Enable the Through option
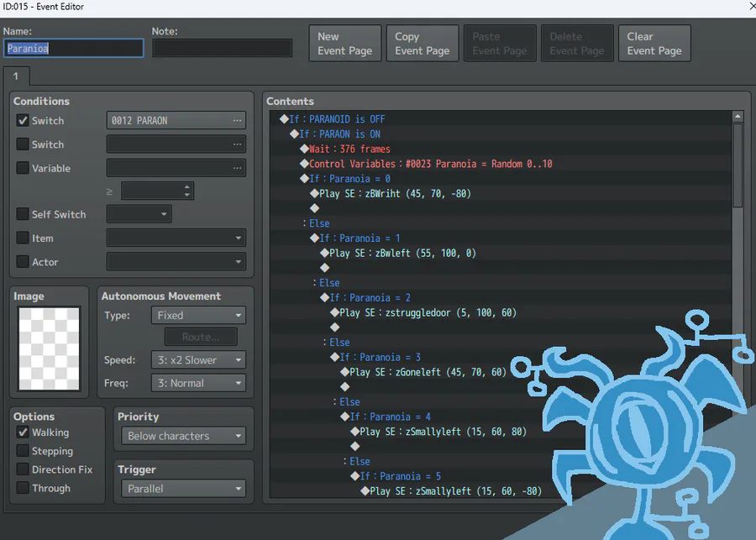The height and width of the screenshot is (540, 756). [x=23, y=488]
